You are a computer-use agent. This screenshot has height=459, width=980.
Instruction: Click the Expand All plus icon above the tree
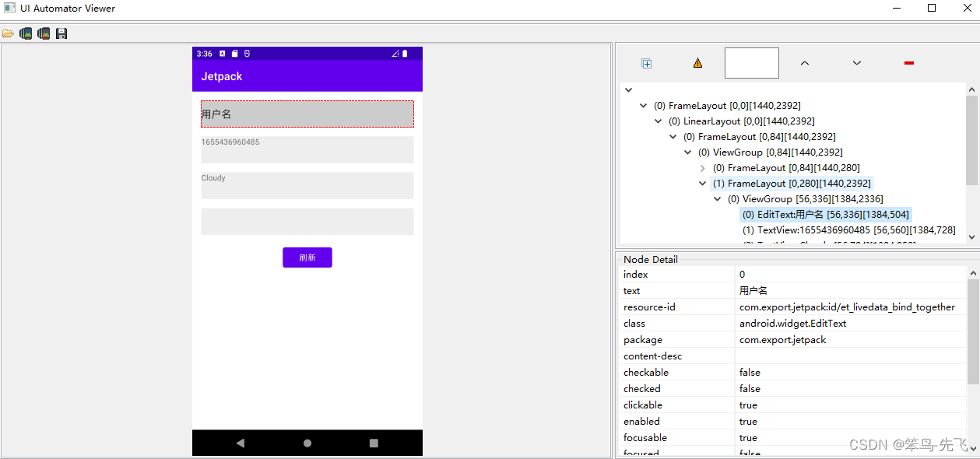pyautogui.click(x=646, y=63)
